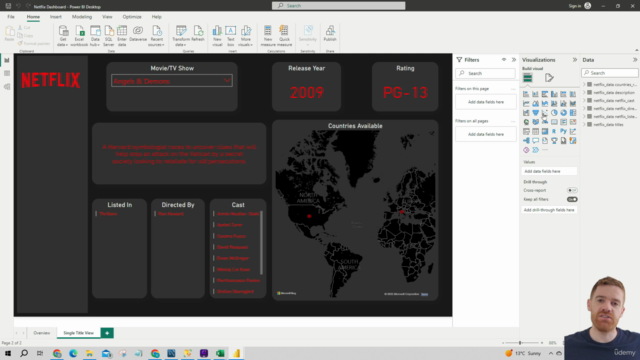Image resolution: width=640 pixels, height=360 pixels.
Task: Select the Power Automate visual icon
Action: tap(536, 150)
